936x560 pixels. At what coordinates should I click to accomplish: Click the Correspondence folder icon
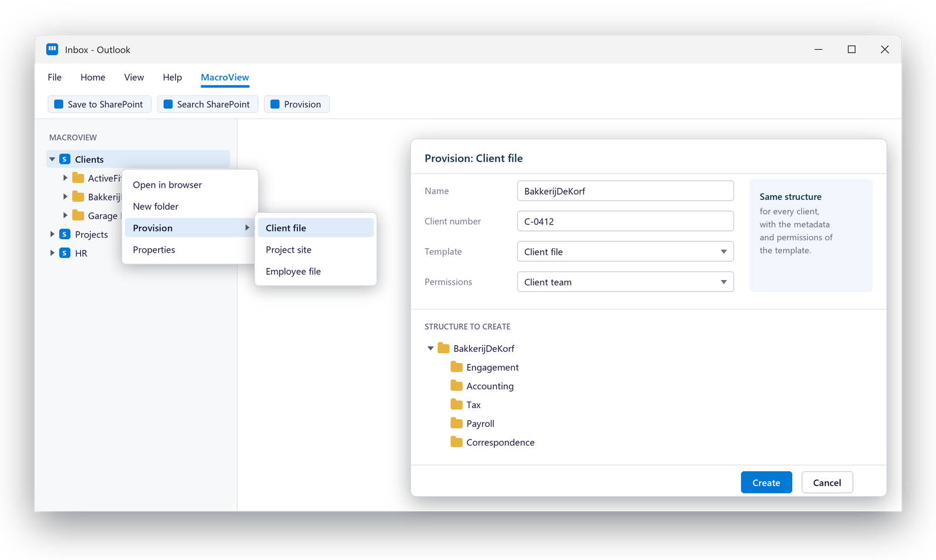(456, 441)
